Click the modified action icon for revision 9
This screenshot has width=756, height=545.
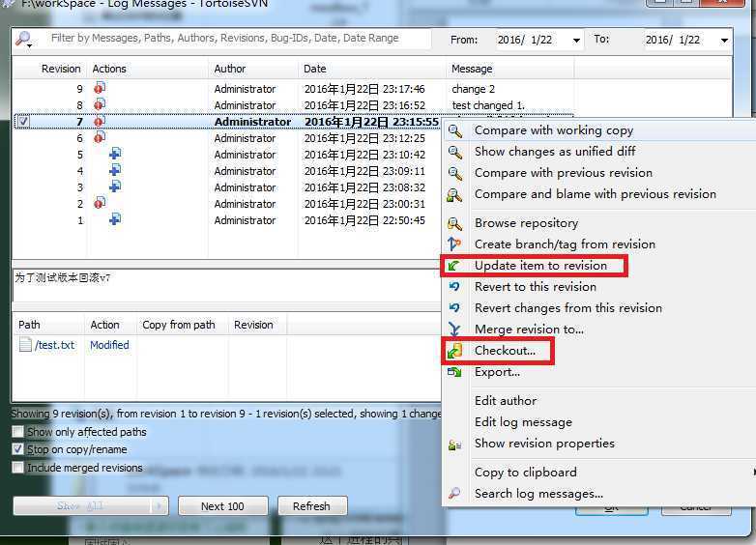tap(100, 88)
